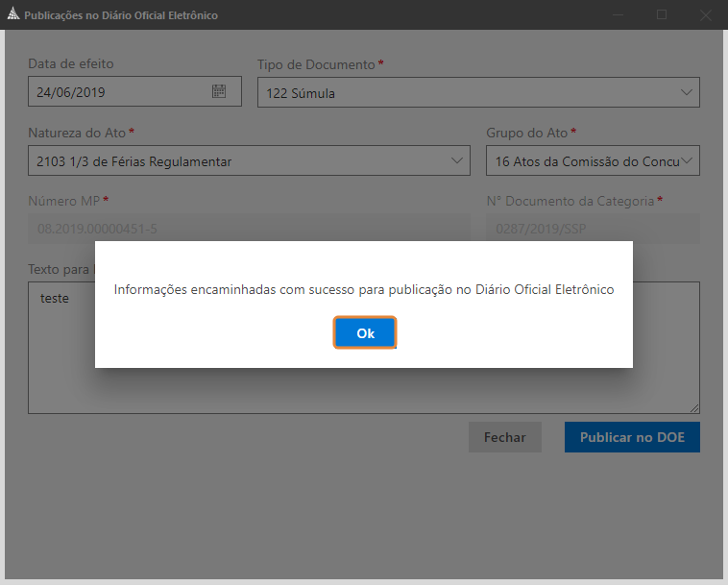728x586 pixels.
Task: Confirm the success message with Ok
Action: tap(365, 332)
